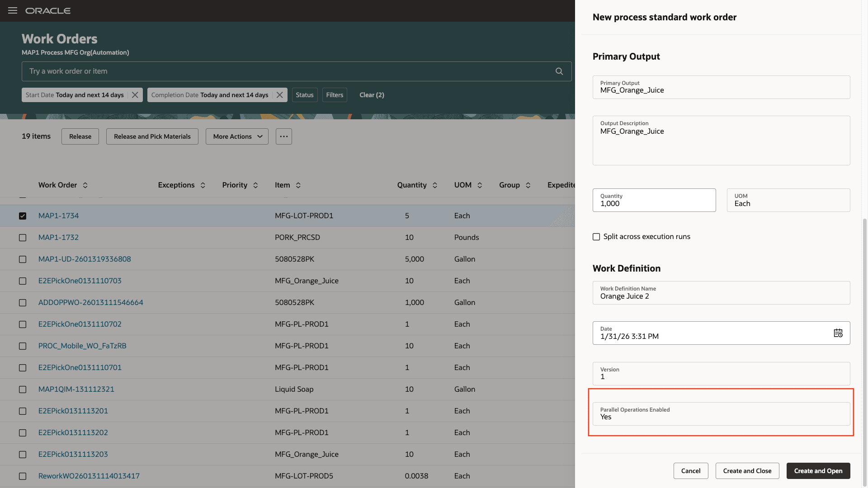868x488 pixels.
Task: Enable Split across execution runs
Action: (x=596, y=236)
